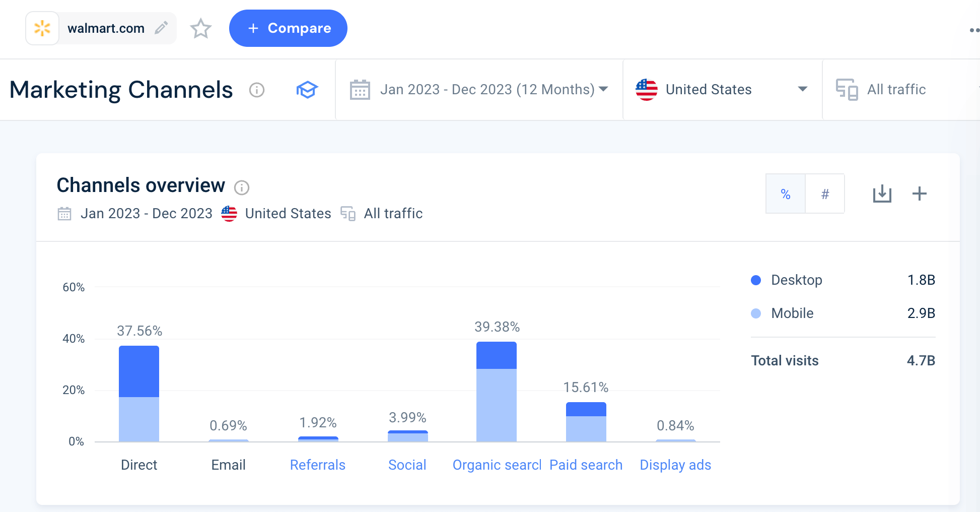The height and width of the screenshot is (512, 980).
Task: Click small devices icon under Channels overview
Action: click(x=348, y=214)
